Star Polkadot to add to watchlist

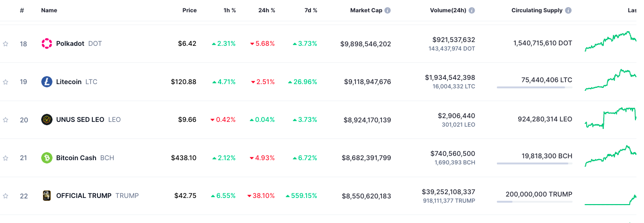pyautogui.click(x=6, y=44)
